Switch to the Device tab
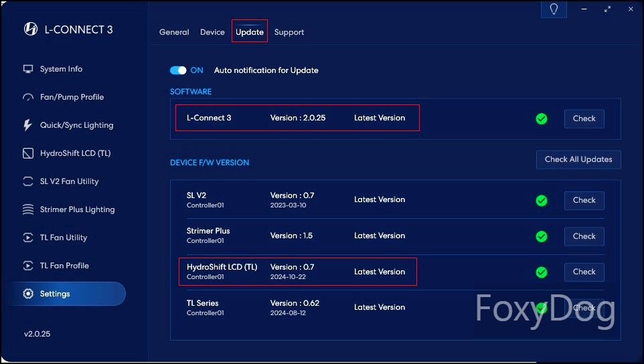 pos(212,32)
